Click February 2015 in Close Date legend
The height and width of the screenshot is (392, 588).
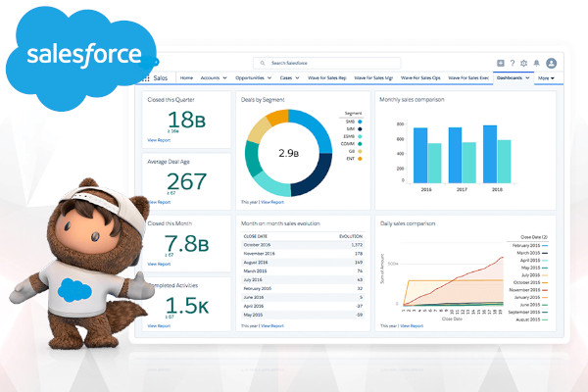pos(529,245)
